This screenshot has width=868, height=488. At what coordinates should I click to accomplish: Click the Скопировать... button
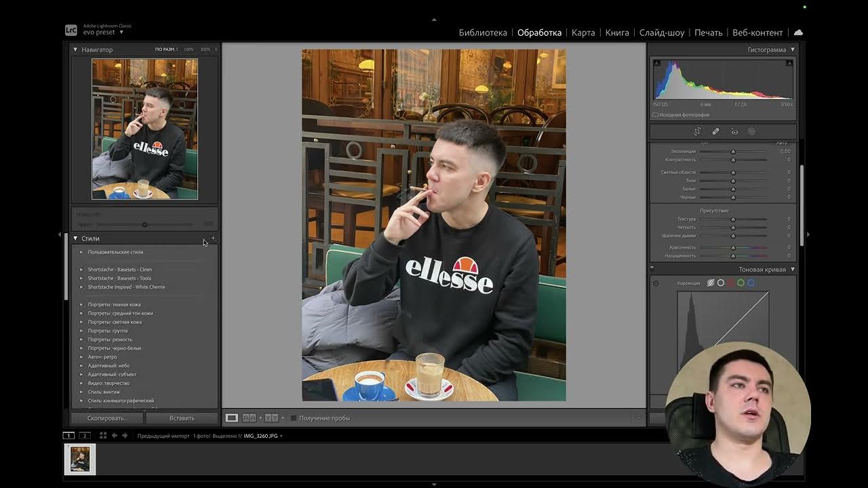click(107, 418)
